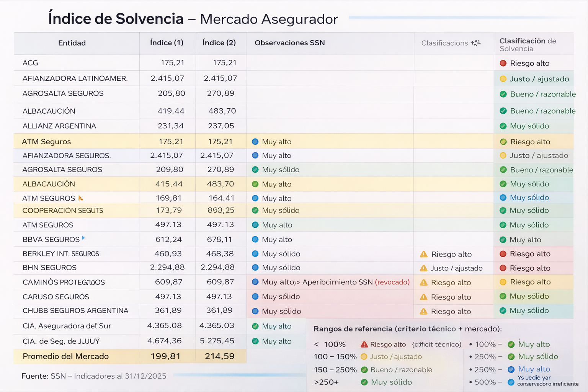Select the Promedio del Mercado row label
588x392 pixels.
[65, 356]
